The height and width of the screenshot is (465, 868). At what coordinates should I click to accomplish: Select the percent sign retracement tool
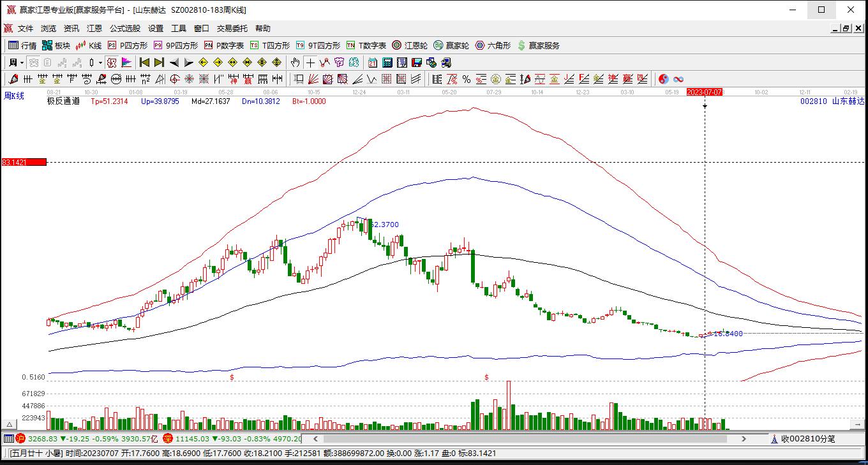click(467, 79)
